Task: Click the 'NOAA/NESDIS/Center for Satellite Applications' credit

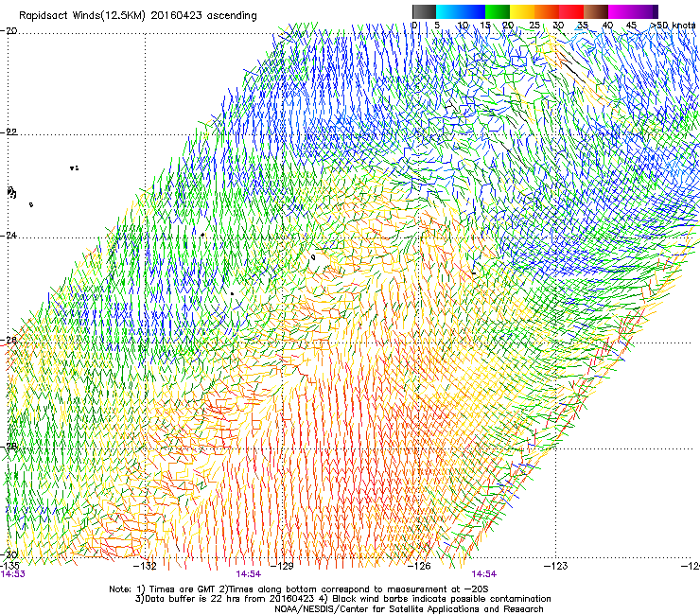Action: coord(409,609)
